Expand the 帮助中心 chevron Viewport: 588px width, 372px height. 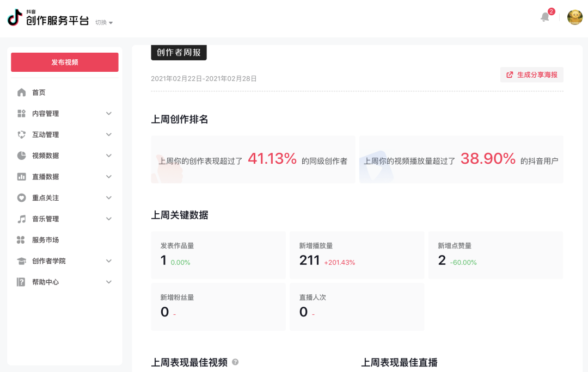click(x=109, y=282)
